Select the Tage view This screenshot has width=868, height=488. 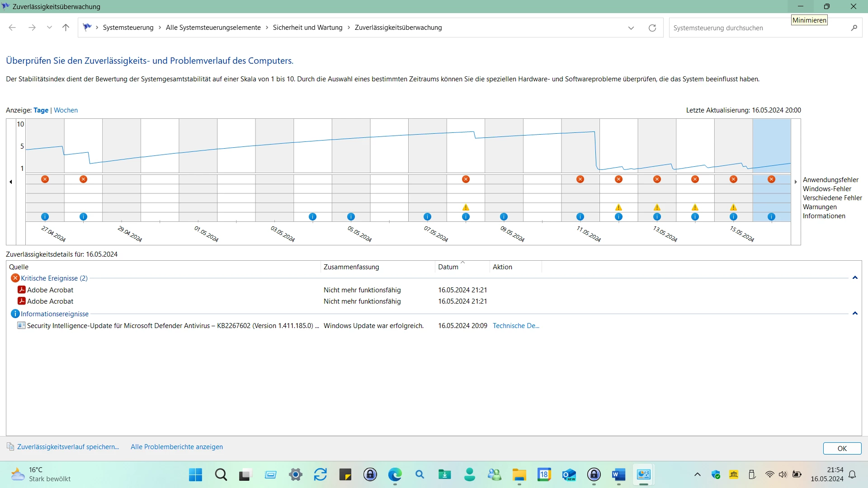coord(41,110)
